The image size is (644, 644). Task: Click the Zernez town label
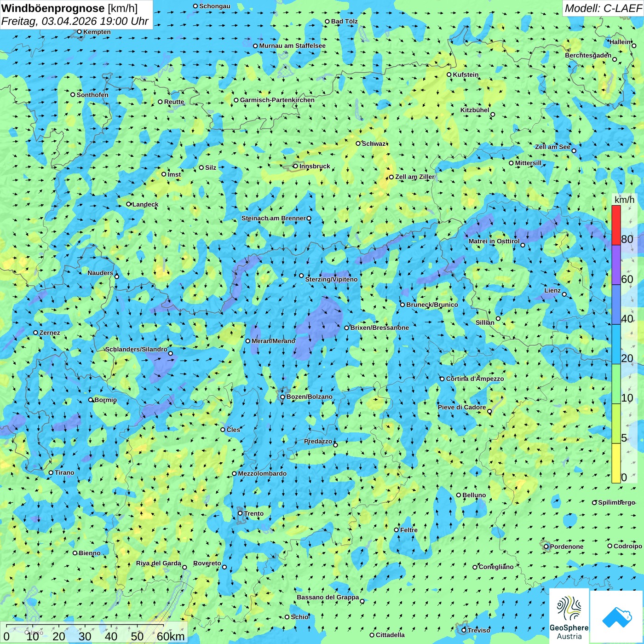50,333
